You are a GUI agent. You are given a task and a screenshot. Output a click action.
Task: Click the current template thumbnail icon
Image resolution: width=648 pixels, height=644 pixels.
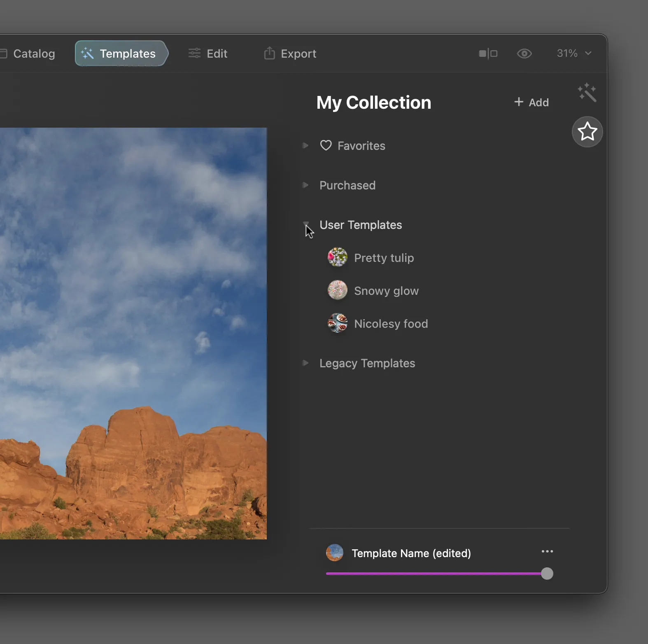tap(335, 553)
